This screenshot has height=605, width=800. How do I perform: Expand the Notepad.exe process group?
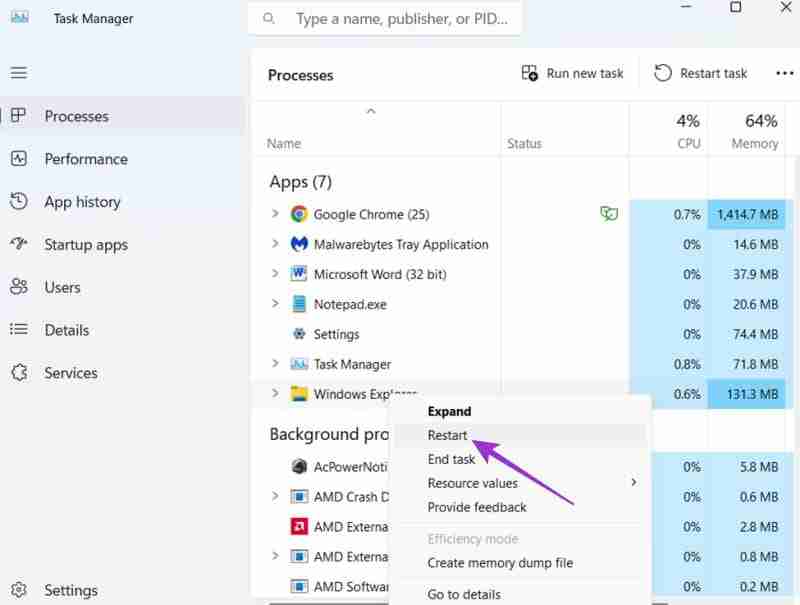coord(275,304)
